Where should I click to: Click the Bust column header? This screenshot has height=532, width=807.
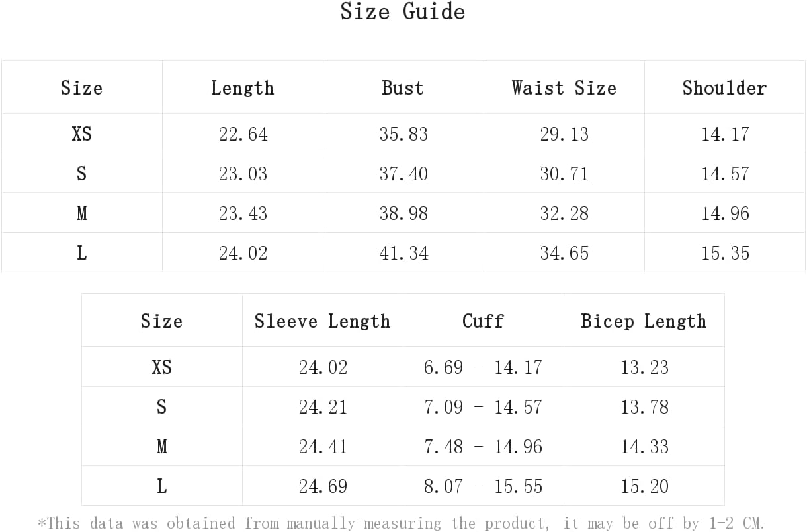click(x=403, y=88)
